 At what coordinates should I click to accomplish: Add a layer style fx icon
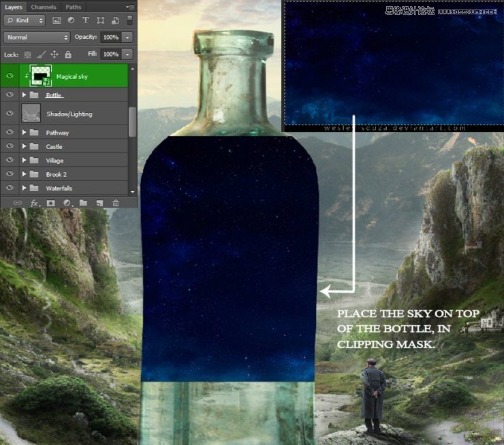[x=35, y=203]
